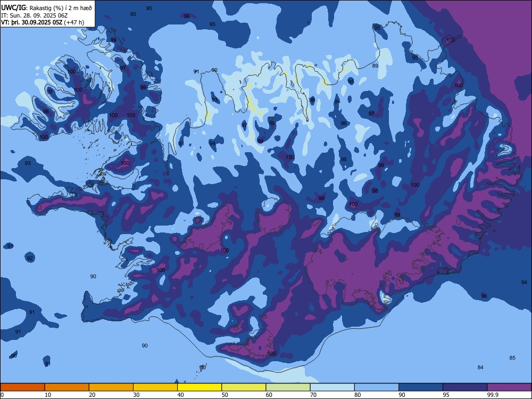This screenshot has height=399, width=532.
Task: Choose the 30–40 golden legend swatch
Action: click(x=155, y=387)
